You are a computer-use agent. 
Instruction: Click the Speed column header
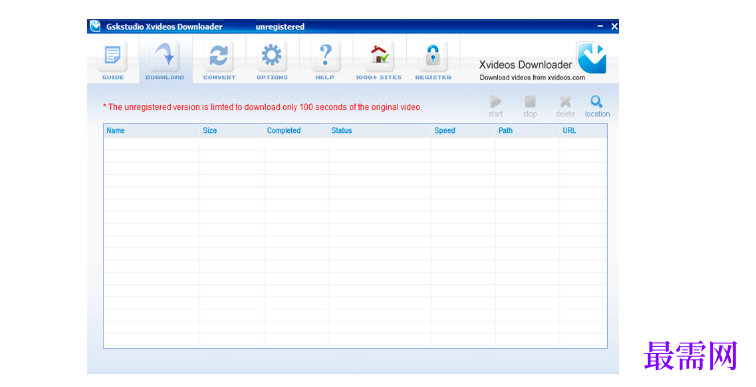(463, 131)
